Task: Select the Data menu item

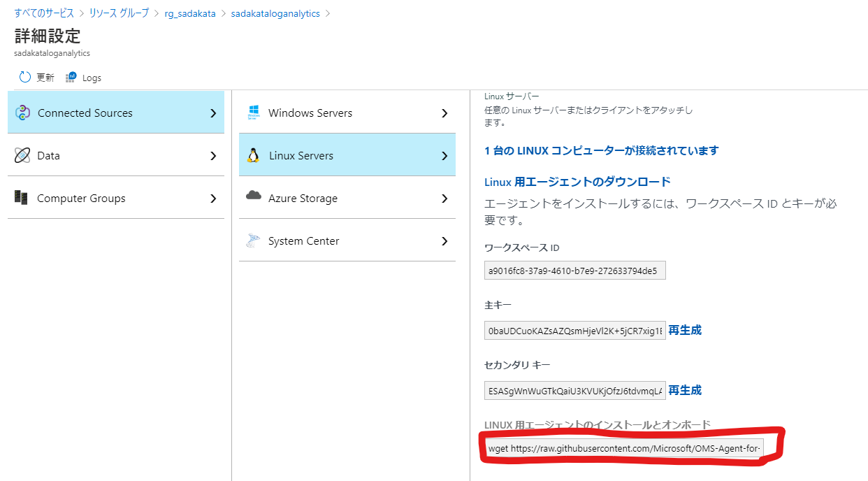Action: click(x=116, y=155)
